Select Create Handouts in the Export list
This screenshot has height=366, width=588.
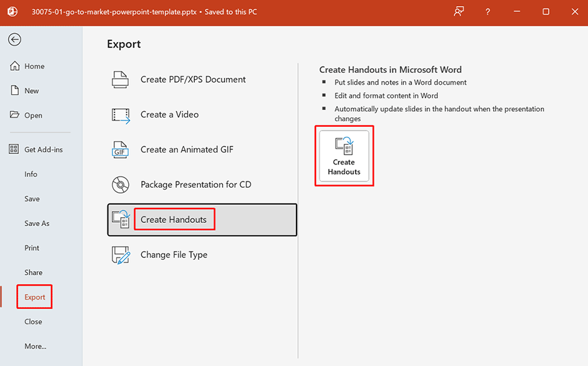[x=174, y=220]
